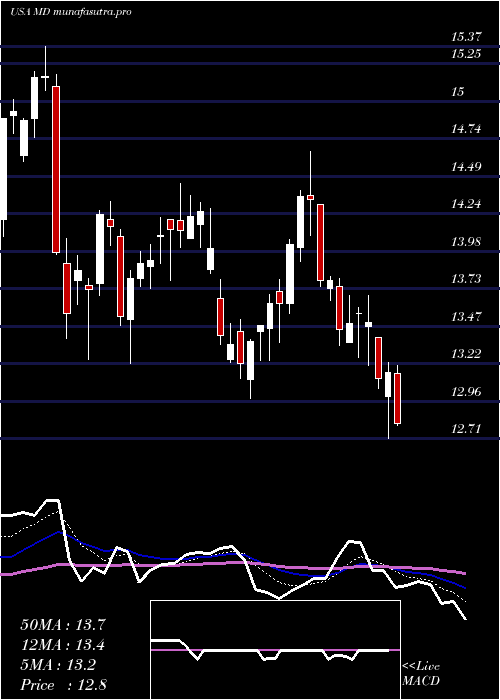Click the 13.73 price axis label
Image resolution: width=500 pixels, height=700 pixels.
coord(466,279)
